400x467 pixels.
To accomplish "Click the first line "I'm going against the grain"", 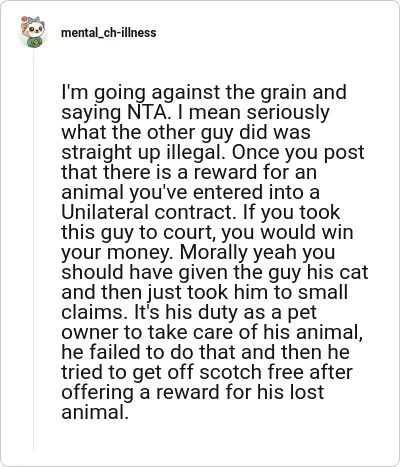I will coord(204,92).
